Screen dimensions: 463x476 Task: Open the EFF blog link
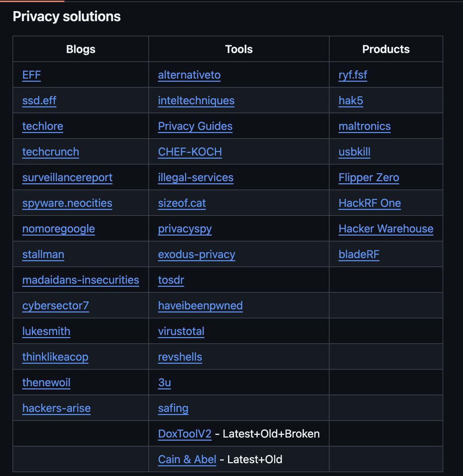point(31,75)
